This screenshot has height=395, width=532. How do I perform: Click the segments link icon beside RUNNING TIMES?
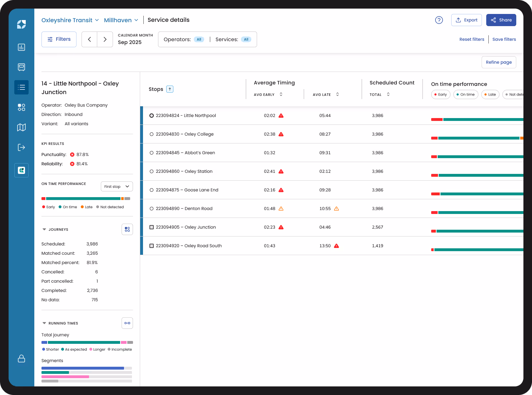[127, 323]
